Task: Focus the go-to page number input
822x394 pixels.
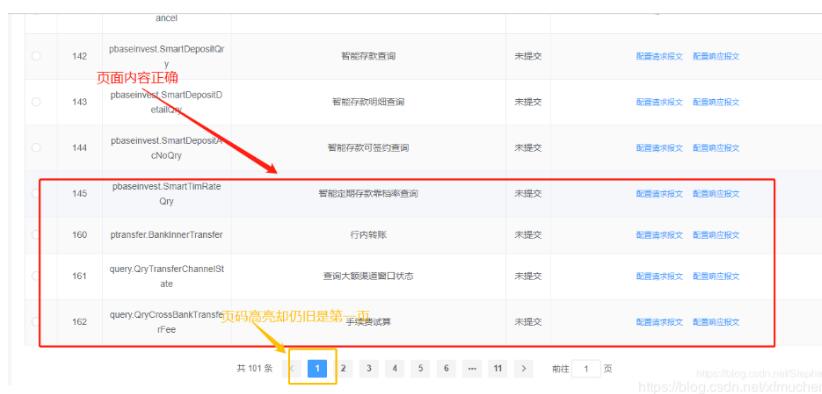Action: tap(586, 369)
